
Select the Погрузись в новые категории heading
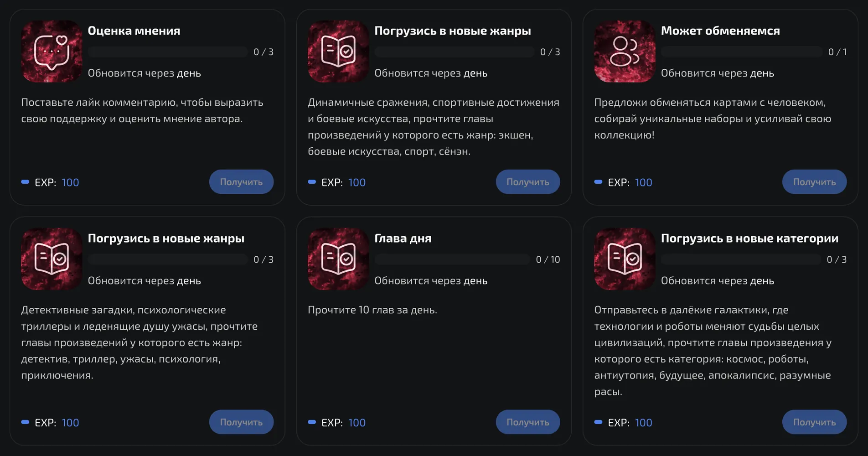click(x=749, y=238)
